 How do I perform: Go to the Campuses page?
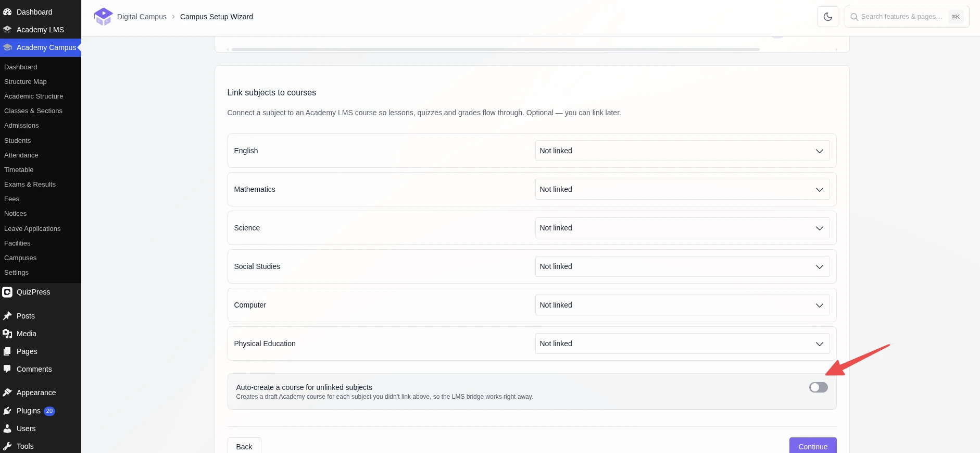[20, 258]
